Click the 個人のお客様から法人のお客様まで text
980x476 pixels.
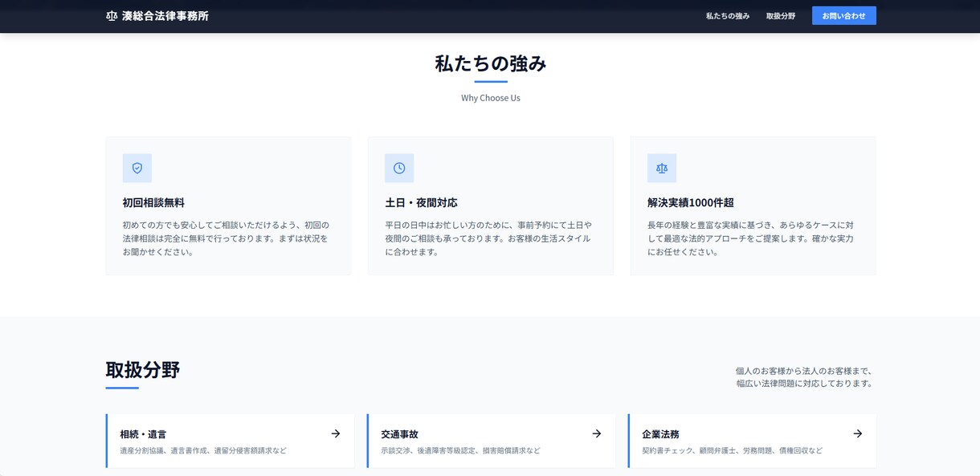click(805, 377)
